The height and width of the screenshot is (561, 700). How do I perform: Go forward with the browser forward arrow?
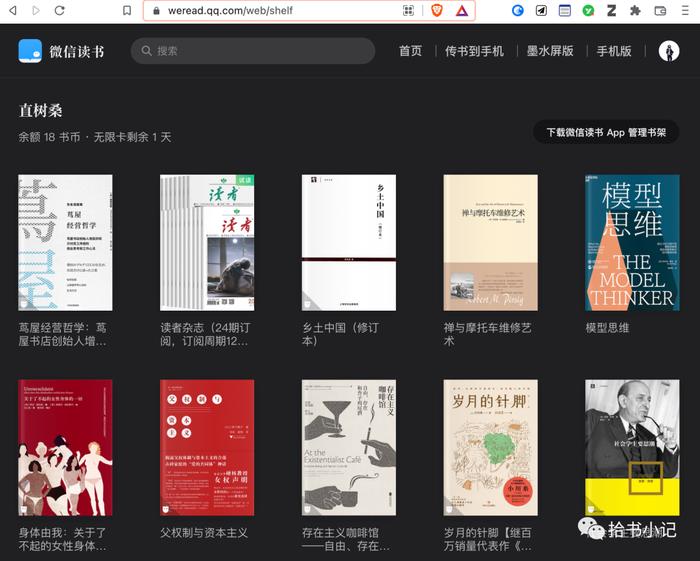(x=36, y=10)
